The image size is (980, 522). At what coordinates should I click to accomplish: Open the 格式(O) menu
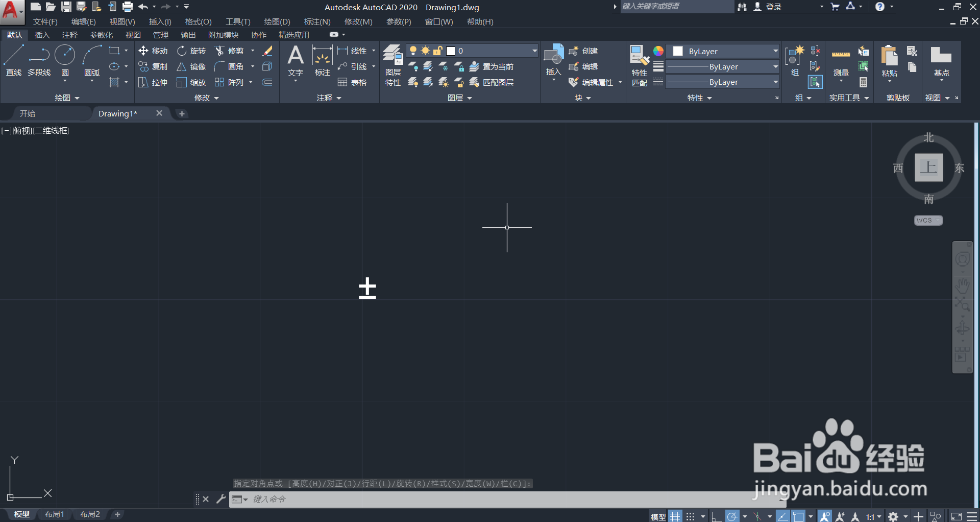[198, 22]
